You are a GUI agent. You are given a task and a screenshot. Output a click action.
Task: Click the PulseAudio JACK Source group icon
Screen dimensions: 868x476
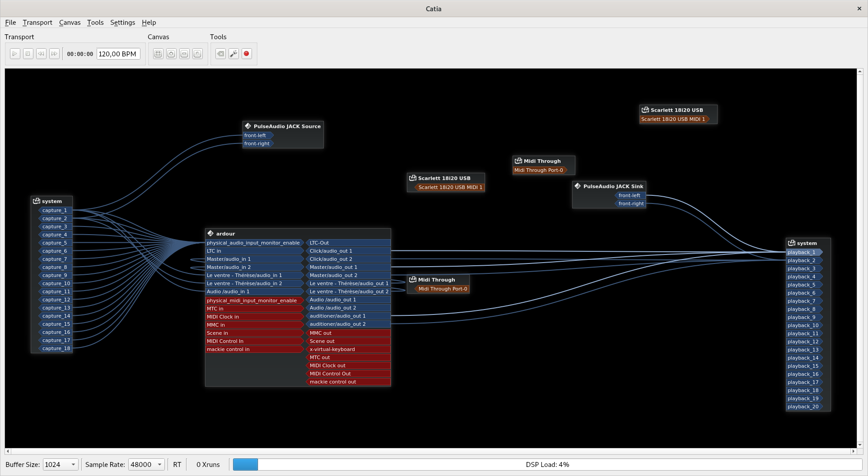(x=248, y=126)
